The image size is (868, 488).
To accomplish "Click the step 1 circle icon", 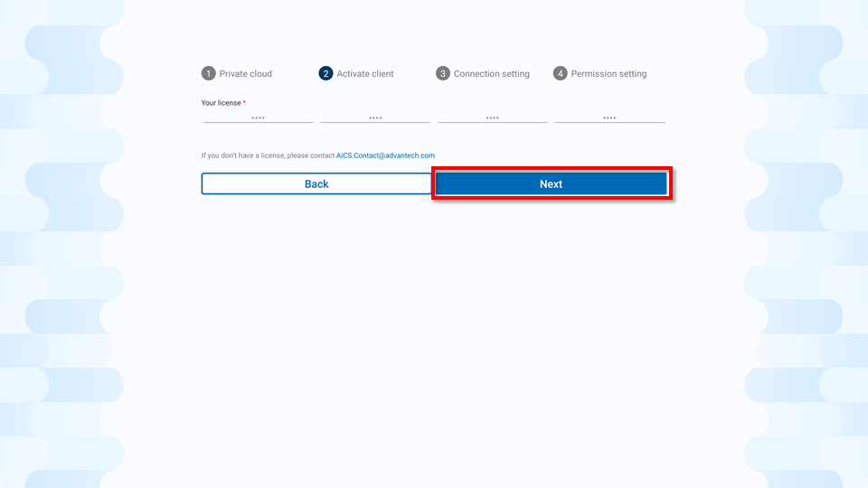I will [x=208, y=73].
